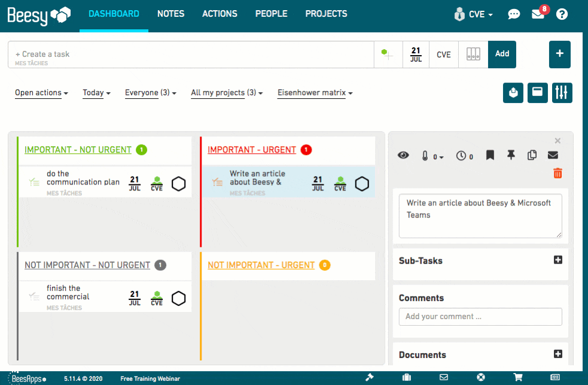Open filter sliders settings button
The width and height of the screenshot is (588, 385).
[x=562, y=93]
